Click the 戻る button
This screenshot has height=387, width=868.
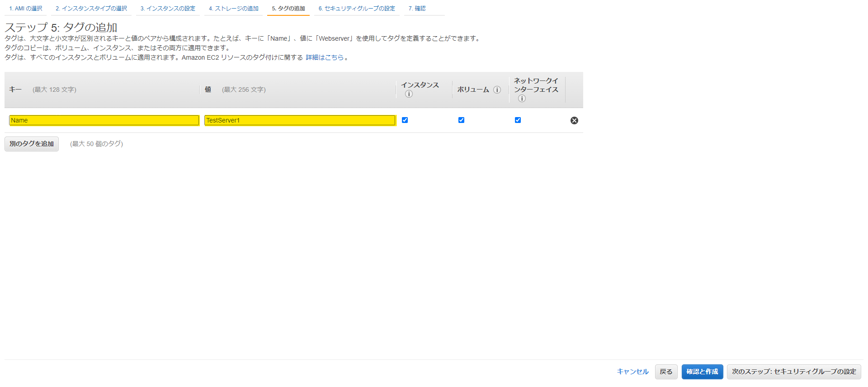(x=666, y=372)
